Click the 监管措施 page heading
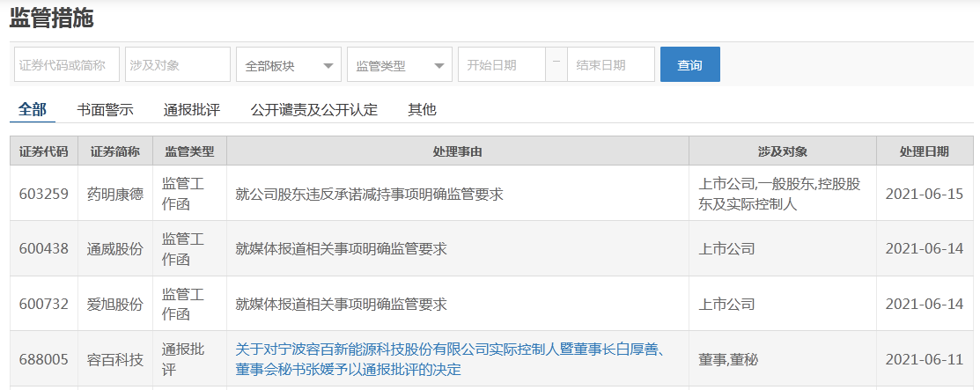980x390 pixels. pos(51,18)
